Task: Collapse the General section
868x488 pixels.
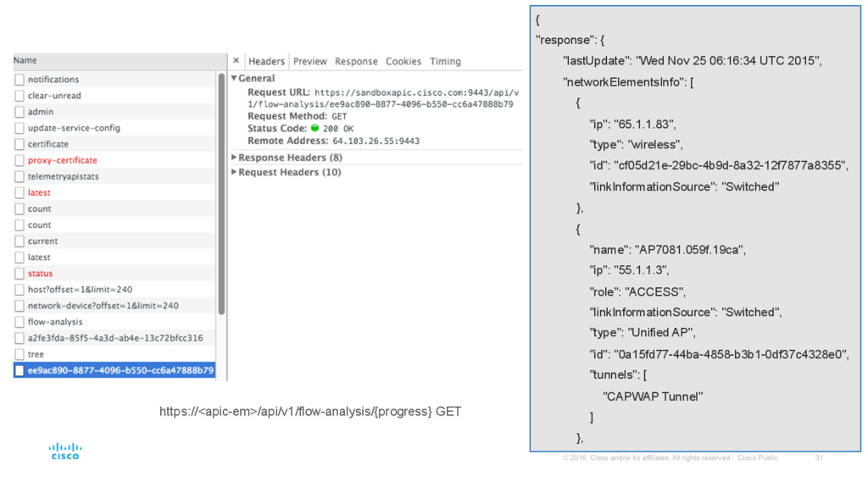Action: coord(234,78)
